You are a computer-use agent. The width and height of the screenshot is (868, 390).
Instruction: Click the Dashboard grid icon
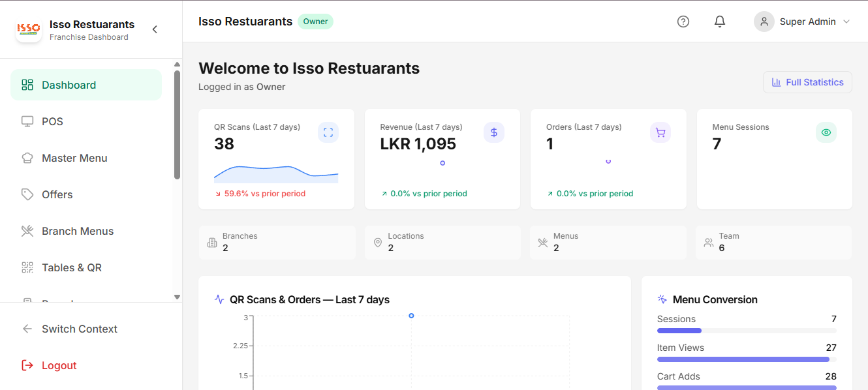27,85
